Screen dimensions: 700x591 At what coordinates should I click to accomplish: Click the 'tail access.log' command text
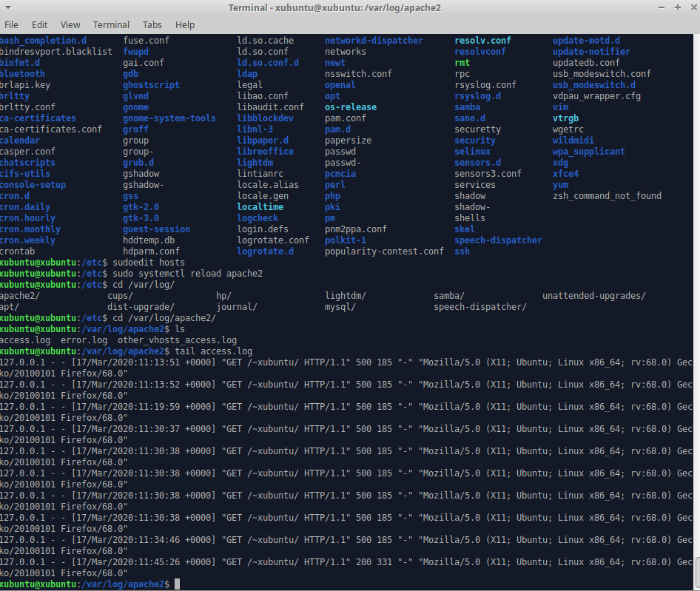coord(213,351)
